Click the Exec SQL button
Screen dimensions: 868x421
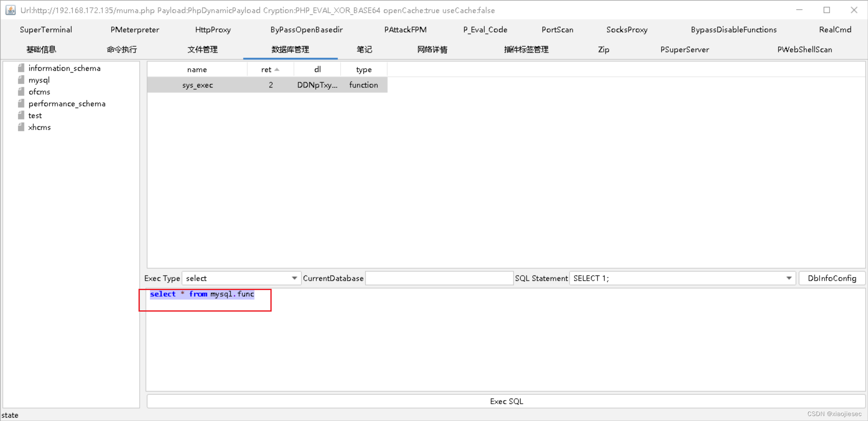coord(506,401)
